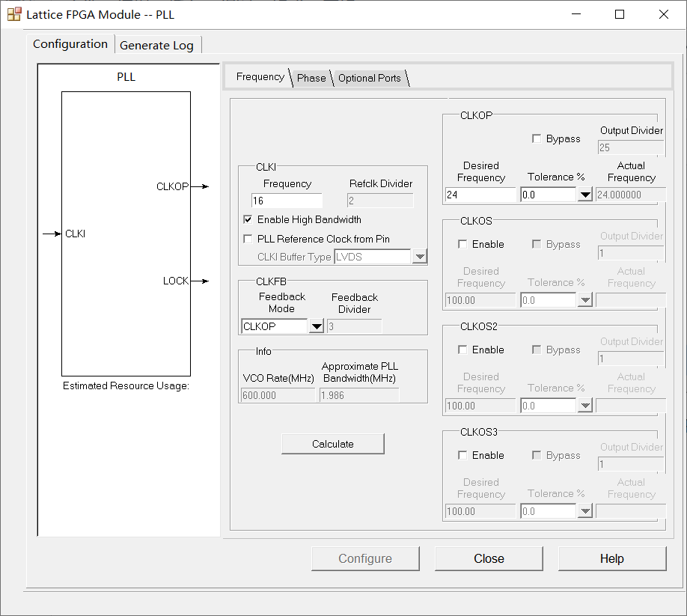687x616 pixels.
Task: Click the Configure button
Action: coord(365,558)
